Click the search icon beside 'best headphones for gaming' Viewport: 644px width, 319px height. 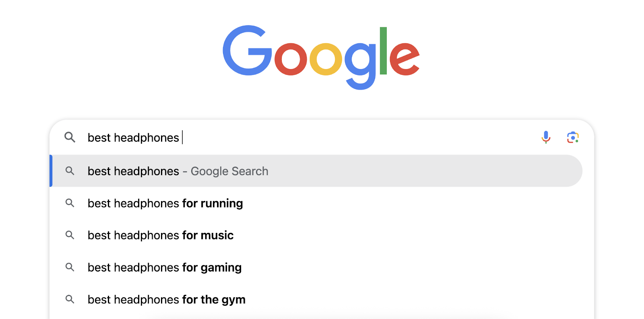[x=70, y=267]
